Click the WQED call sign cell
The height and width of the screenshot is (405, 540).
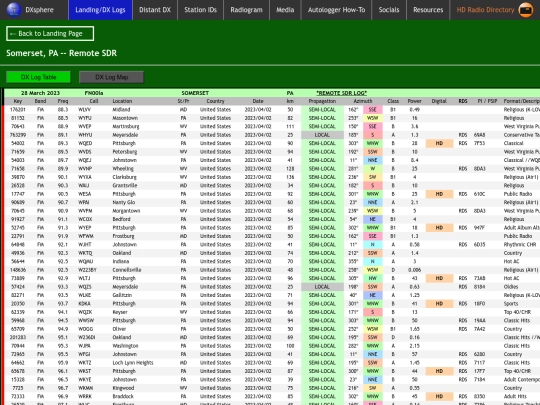85,143
